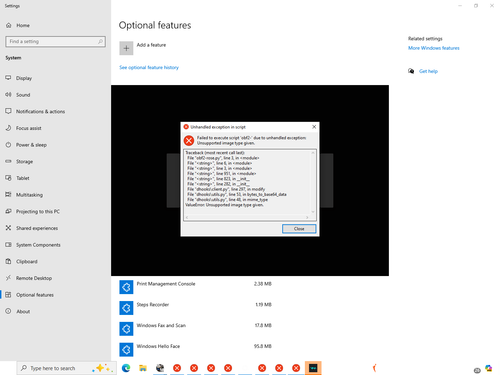Open Notifications & actions settings
The width and height of the screenshot is (500, 375).
tap(40, 111)
